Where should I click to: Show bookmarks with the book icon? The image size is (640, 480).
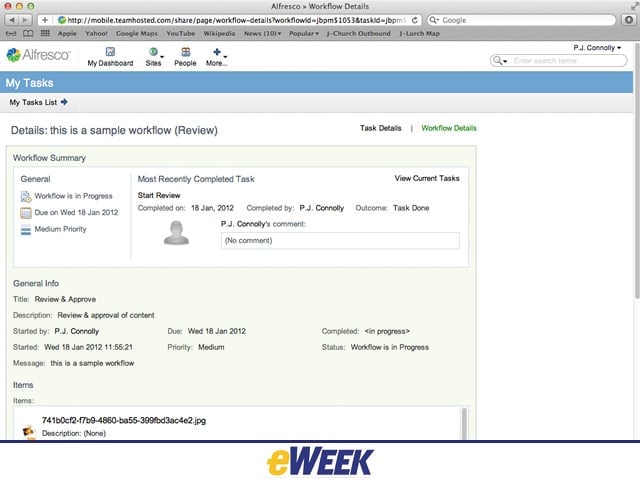[x=28, y=33]
